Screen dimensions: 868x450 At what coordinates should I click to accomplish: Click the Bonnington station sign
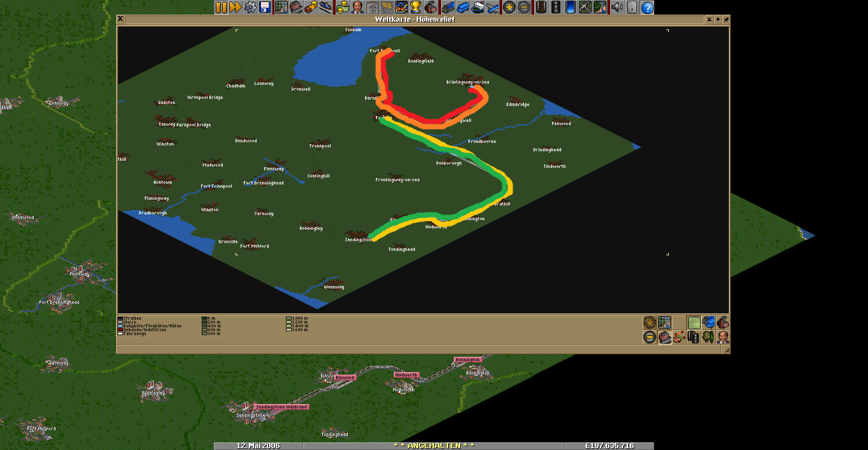pyautogui.click(x=467, y=360)
